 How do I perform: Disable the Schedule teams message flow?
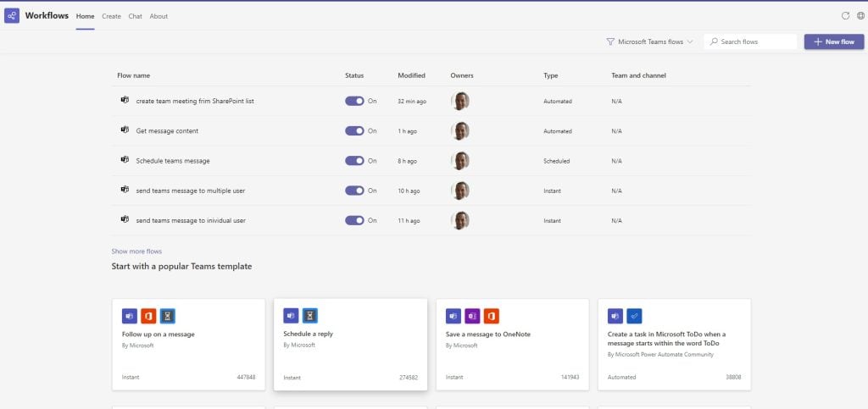click(x=355, y=161)
